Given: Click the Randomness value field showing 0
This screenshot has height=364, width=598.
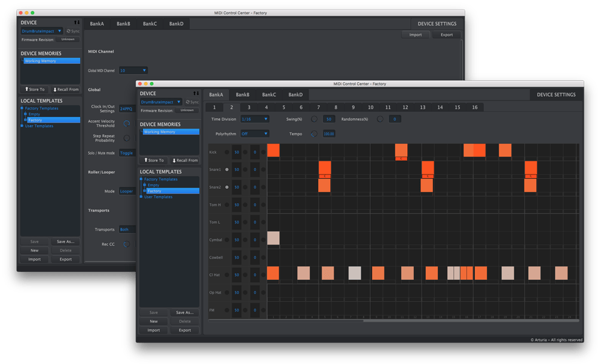Looking at the screenshot, I should 395,120.
